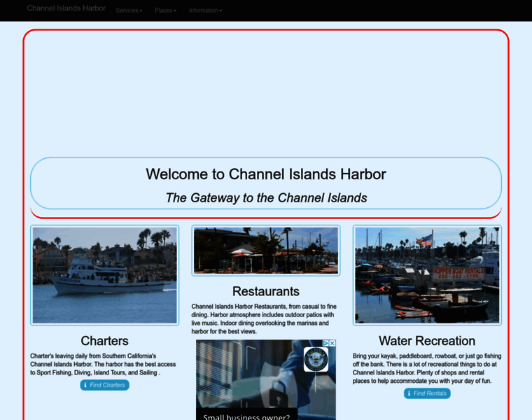Click the Find Charters button
532x420 pixels.
104,385
